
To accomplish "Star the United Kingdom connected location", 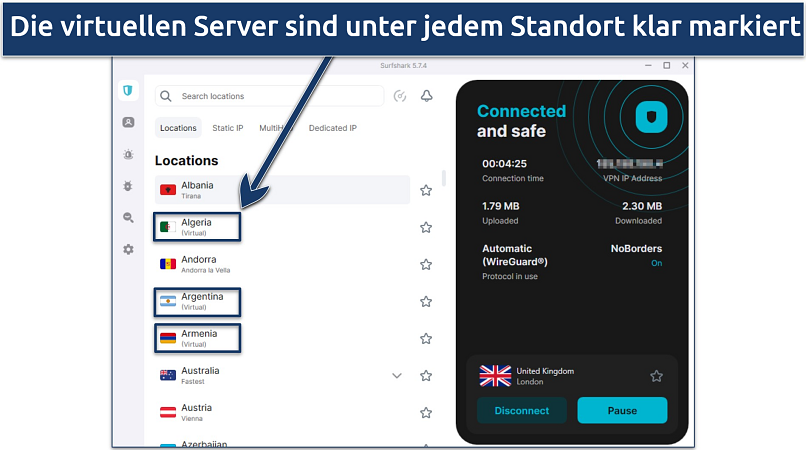I will [656, 376].
